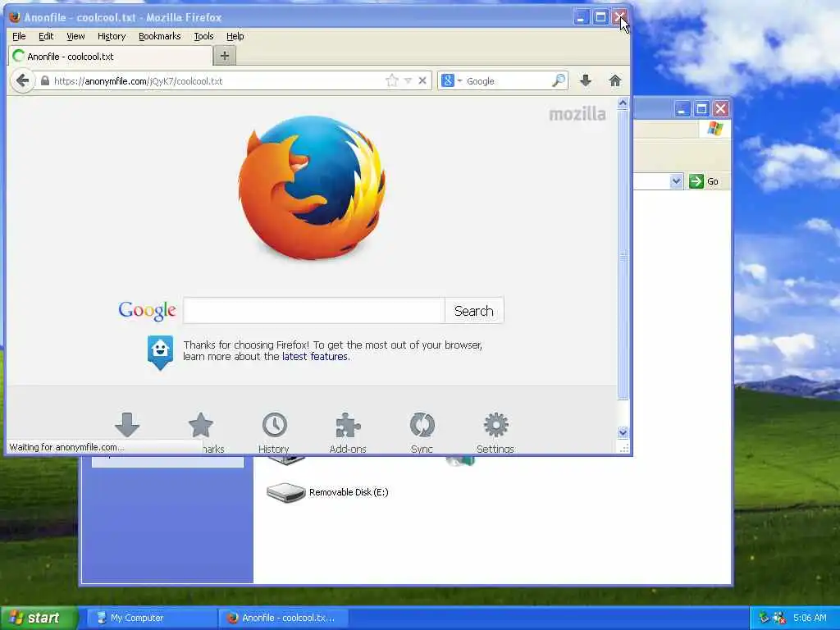Screen dimensions: 840x630
Task: Minimize the My Computer window
Action: pos(682,109)
